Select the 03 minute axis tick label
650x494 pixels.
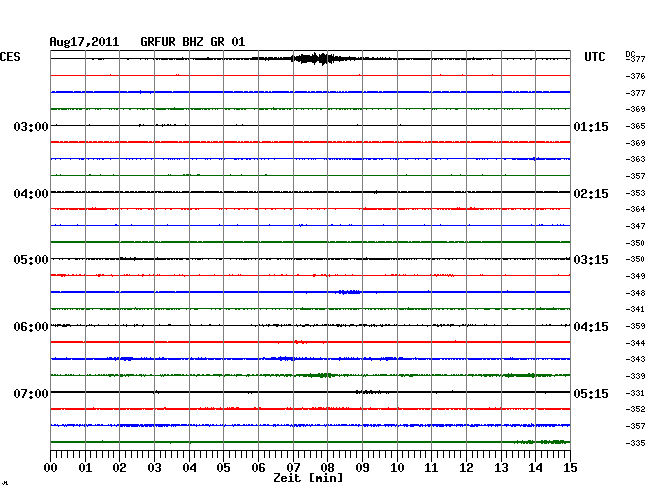154,467
